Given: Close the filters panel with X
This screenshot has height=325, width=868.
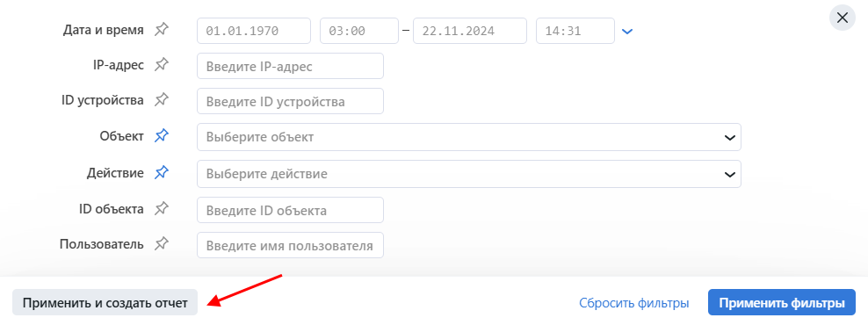Looking at the screenshot, I should pyautogui.click(x=842, y=18).
